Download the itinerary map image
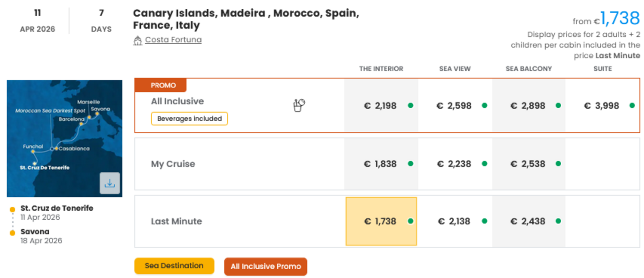644x278 pixels. pyautogui.click(x=110, y=183)
